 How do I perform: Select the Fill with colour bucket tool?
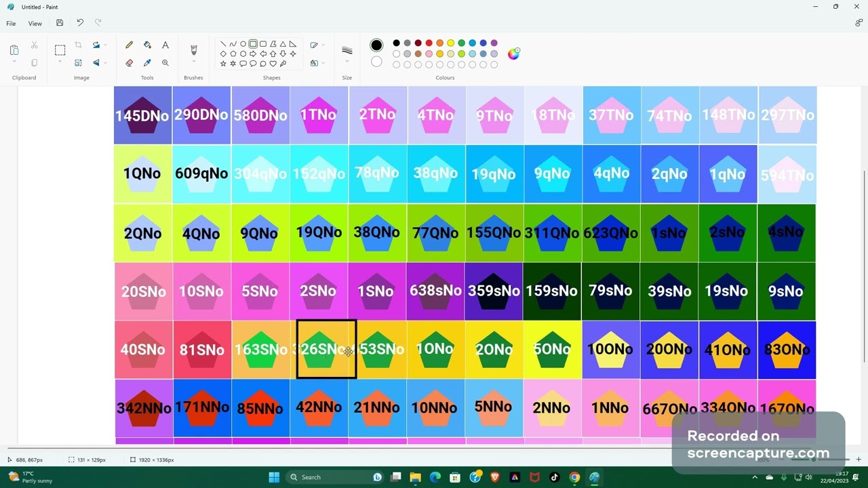(x=147, y=45)
